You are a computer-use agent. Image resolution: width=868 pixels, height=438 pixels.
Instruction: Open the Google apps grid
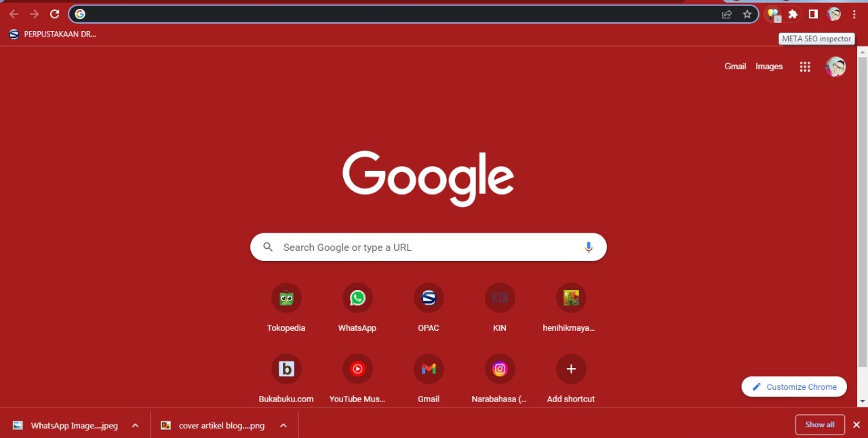pos(805,66)
